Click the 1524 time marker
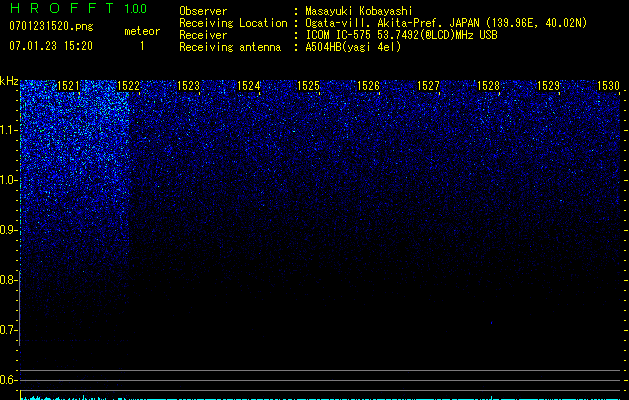Screen dimensions: 629x400 coord(248,86)
